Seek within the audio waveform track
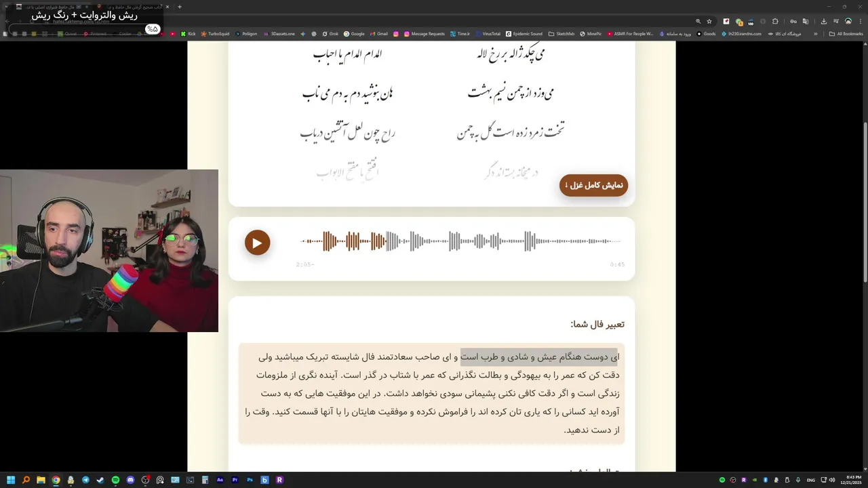Screen dimensions: 868x488 point(460,241)
